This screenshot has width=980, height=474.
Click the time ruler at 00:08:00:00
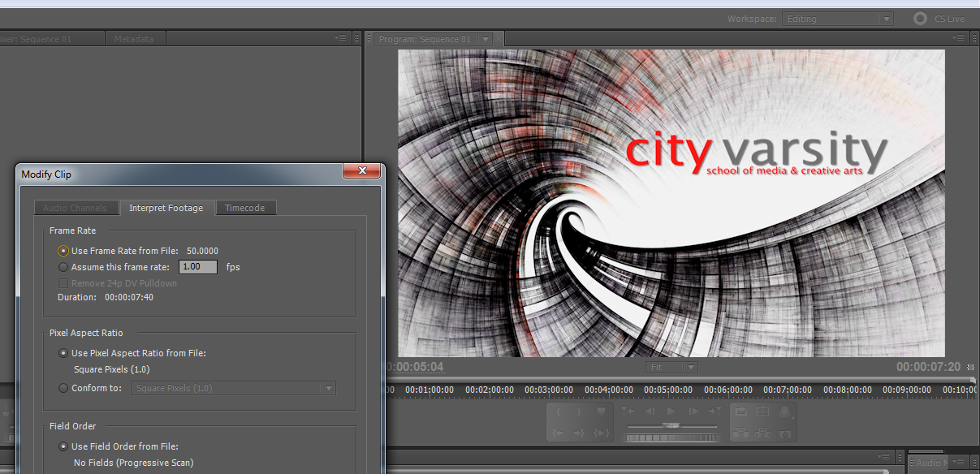[x=848, y=390]
